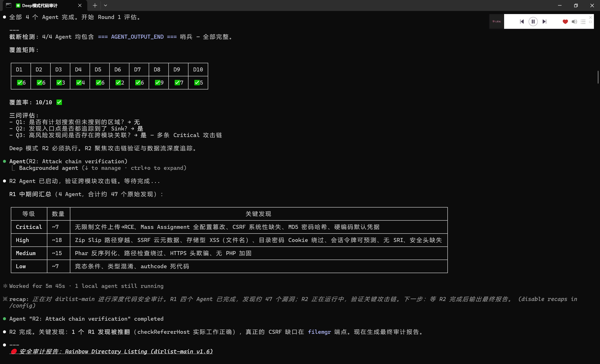Click the Agent(R2: Attack chain verification) line
Viewport: 600px width, 364px height.
coord(68,161)
